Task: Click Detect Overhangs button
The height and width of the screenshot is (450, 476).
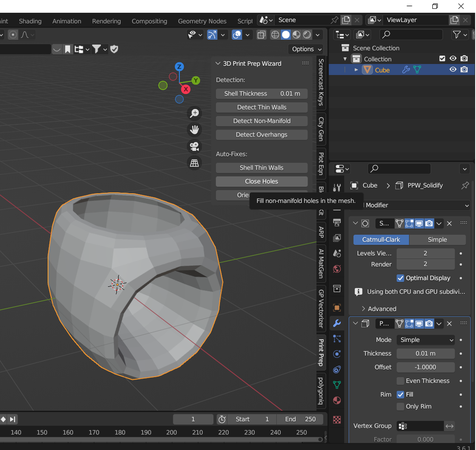Action: coord(262,134)
